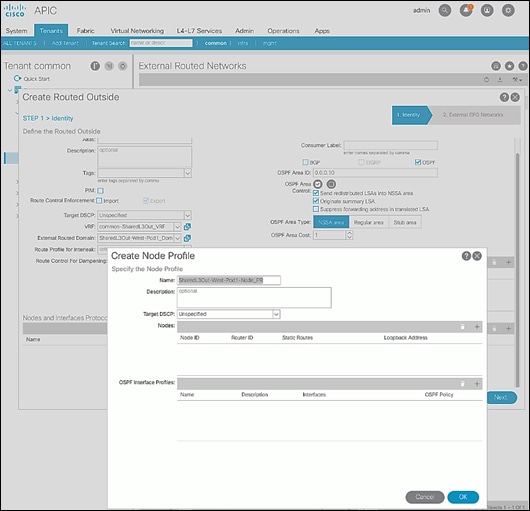The image size is (530, 511).
Task: Open the Tags dropdown
Action: [x=188, y=173]
